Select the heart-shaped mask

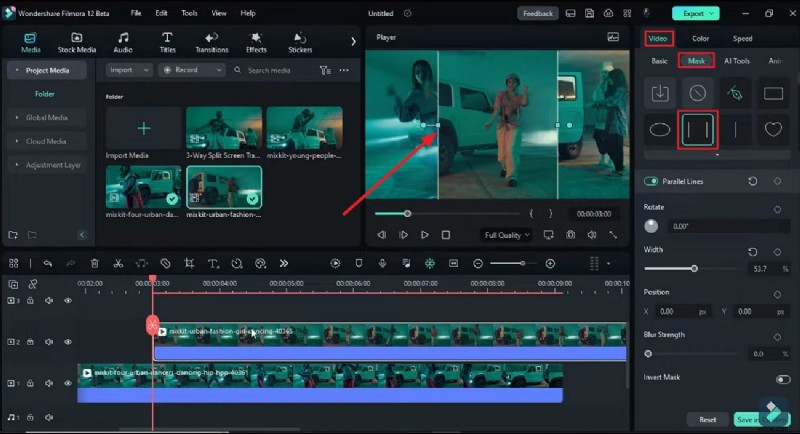coord(772,129)
